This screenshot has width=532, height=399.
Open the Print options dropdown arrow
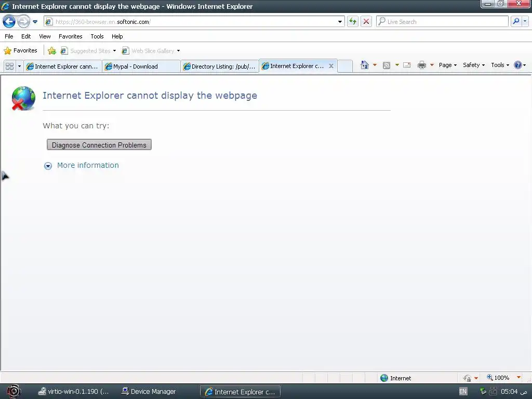432,65
